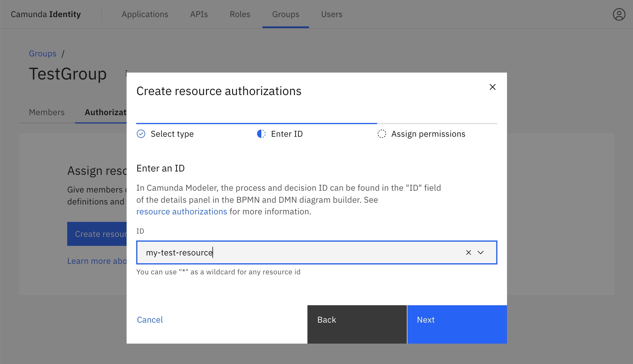633x364 pixels.
Task: Switch to the Authorizations tab
Action: coord(106,112)
